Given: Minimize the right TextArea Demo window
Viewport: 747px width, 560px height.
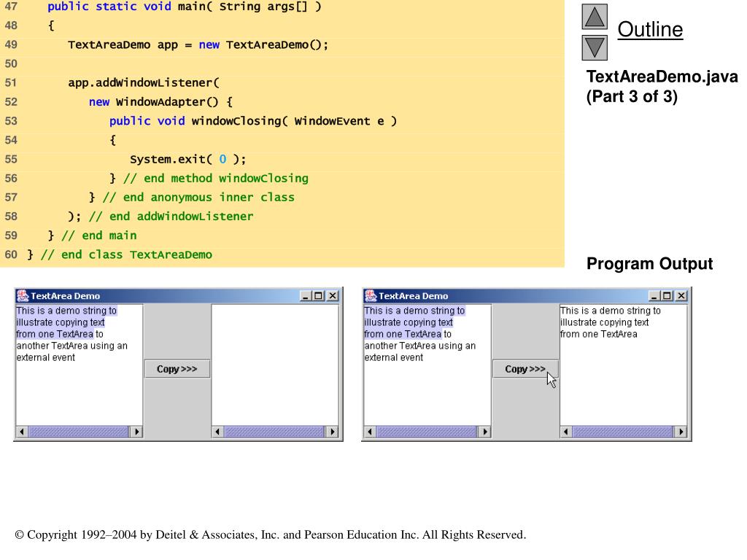Looking at the screenshot, I should coord(654,296).
